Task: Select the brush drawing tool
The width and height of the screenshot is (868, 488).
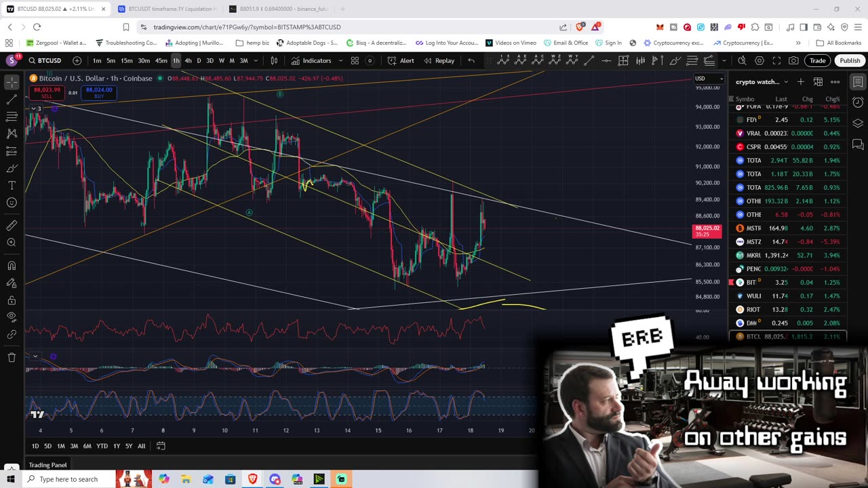Action: [x=12, y=168]
